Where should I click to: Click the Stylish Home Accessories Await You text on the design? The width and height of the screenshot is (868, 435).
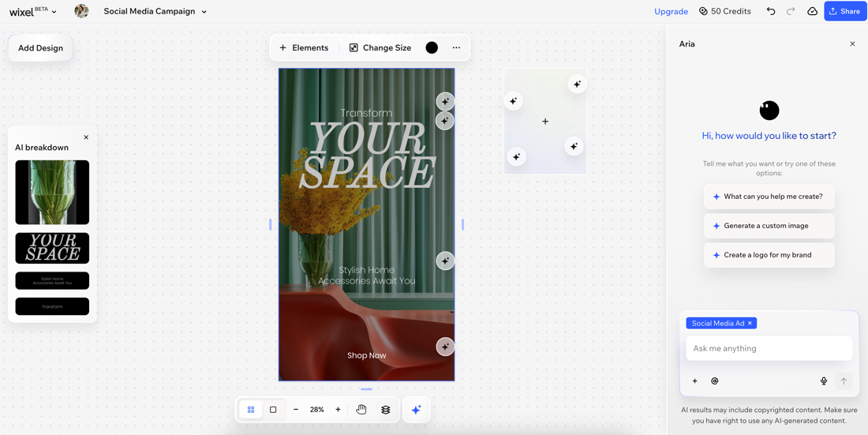click(x=366, y=276)
